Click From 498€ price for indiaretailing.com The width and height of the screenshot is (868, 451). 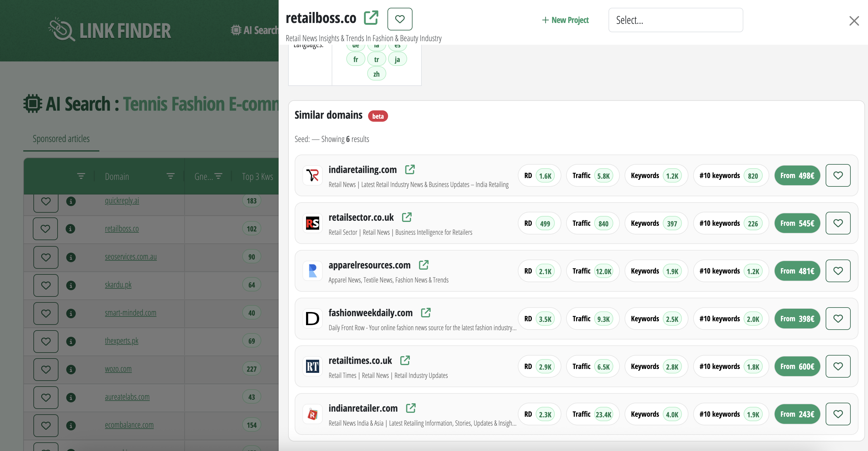tap(797, 176)
